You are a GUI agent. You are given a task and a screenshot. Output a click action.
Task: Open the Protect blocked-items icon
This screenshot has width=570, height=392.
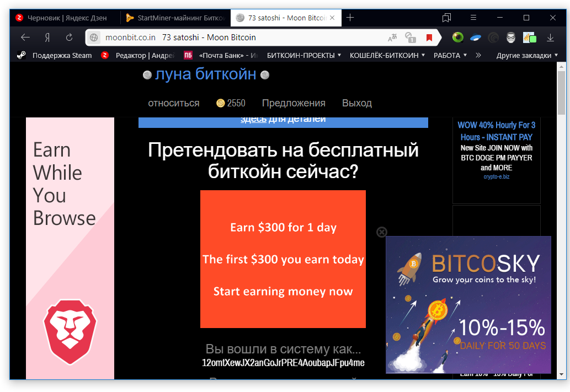[411, 37]
